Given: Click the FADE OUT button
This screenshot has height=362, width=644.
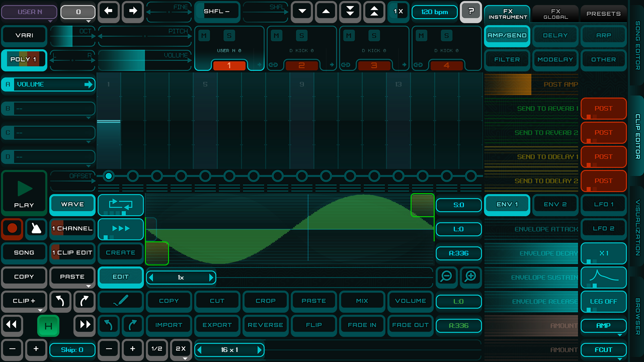Looking at the screenshot, I should [x=410, y=325].
